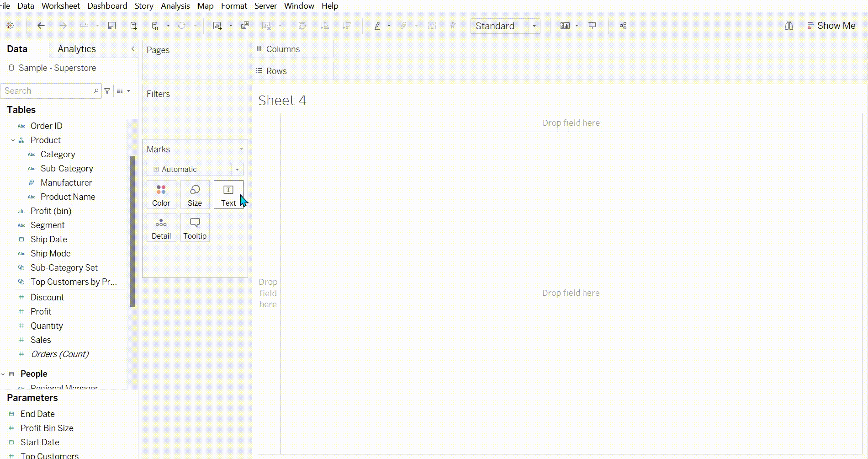Click the Search fields input box
This screenshot has height=459, width=868.
(48, 91)
